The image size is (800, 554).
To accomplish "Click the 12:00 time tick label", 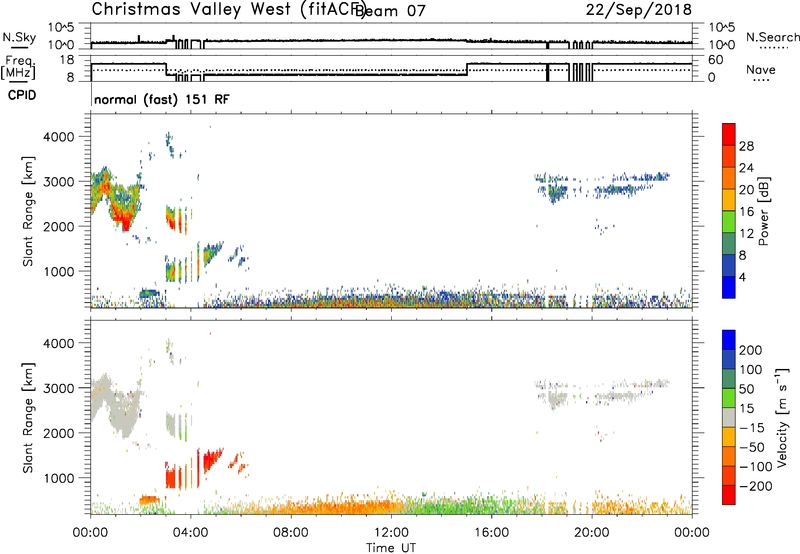I will [391, 533].
